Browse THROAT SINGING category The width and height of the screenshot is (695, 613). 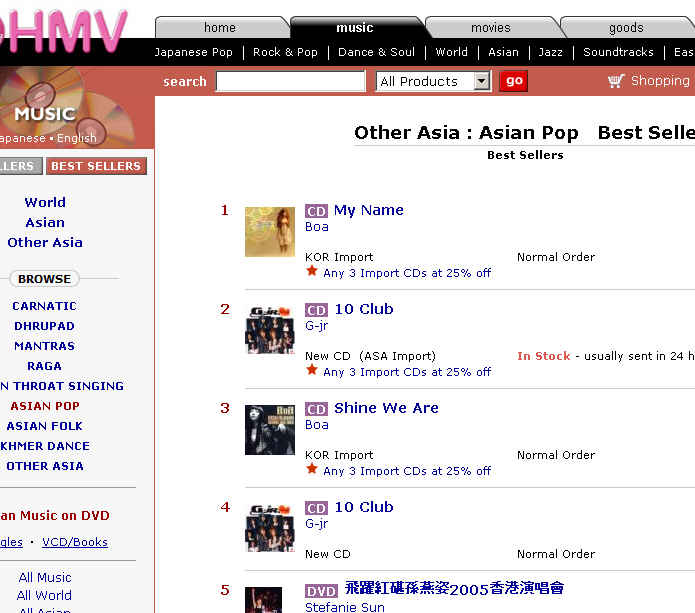coord(62,386)
